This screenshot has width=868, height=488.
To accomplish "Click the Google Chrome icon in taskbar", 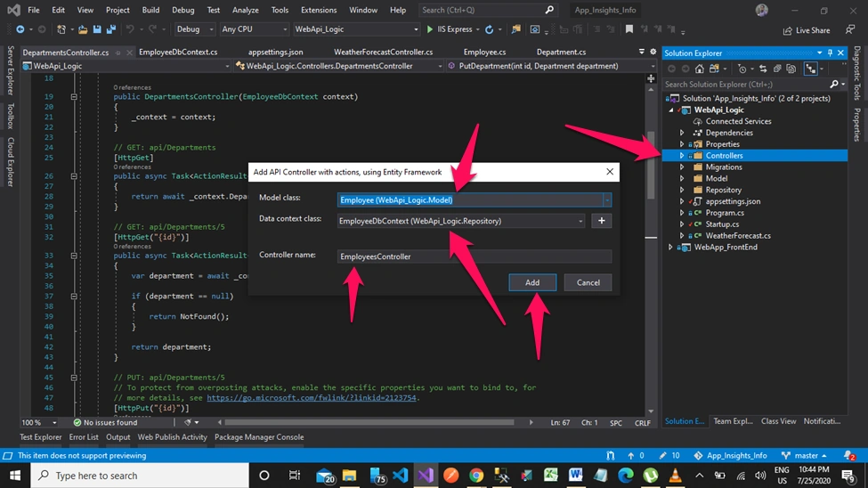I will click(476, 476).
